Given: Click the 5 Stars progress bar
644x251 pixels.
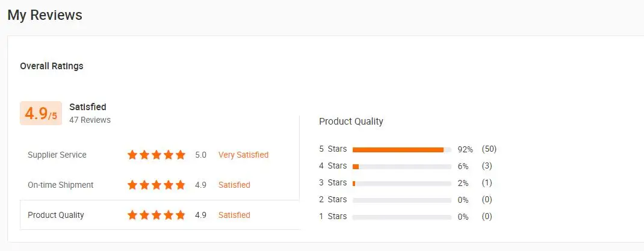Looking at the screenshot, I should click(401, 149).
